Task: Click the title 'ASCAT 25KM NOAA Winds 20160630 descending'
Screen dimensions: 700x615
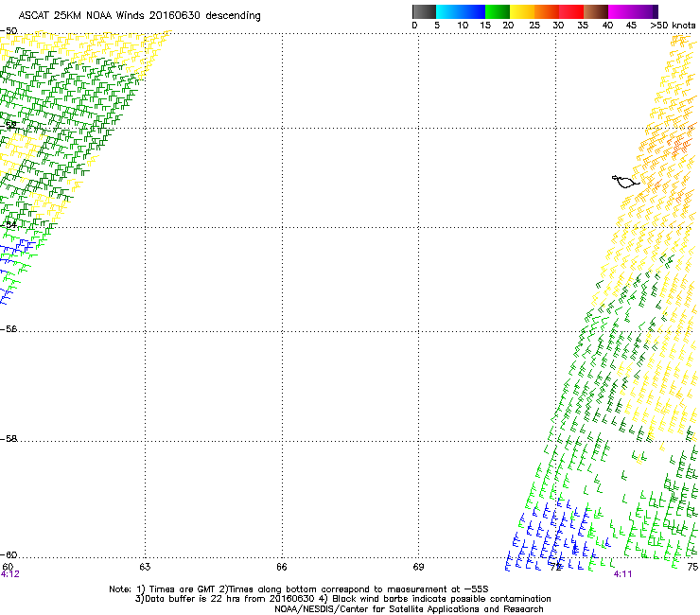Action: click(x=139, y=15)
